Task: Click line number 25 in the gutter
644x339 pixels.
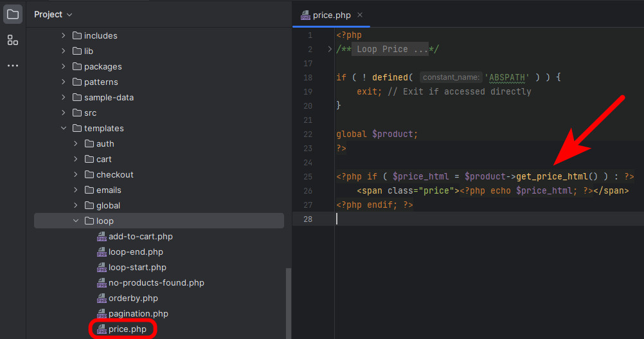Action: [308, 177]
